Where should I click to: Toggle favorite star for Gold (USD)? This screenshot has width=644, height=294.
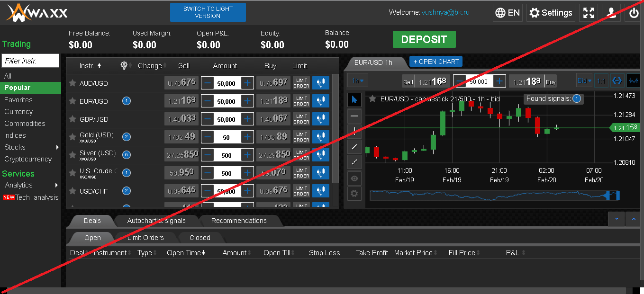tap(73, 137)
